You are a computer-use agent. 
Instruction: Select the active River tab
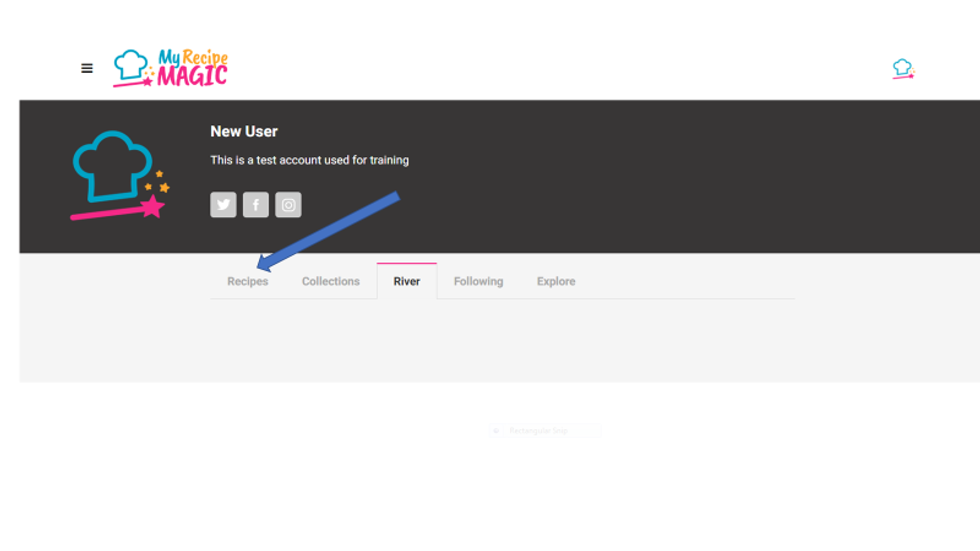(406, 282)
